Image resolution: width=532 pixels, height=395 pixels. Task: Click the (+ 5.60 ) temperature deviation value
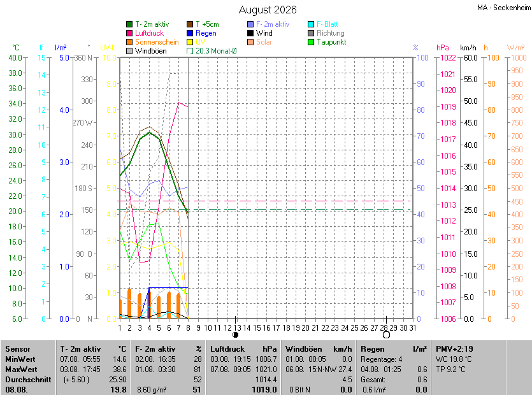click(x=76, y=379)
